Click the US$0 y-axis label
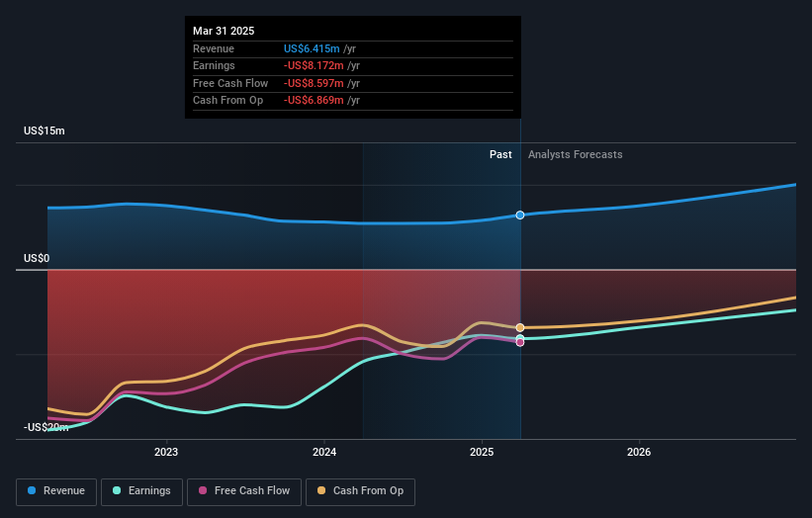 click(37, 258)
